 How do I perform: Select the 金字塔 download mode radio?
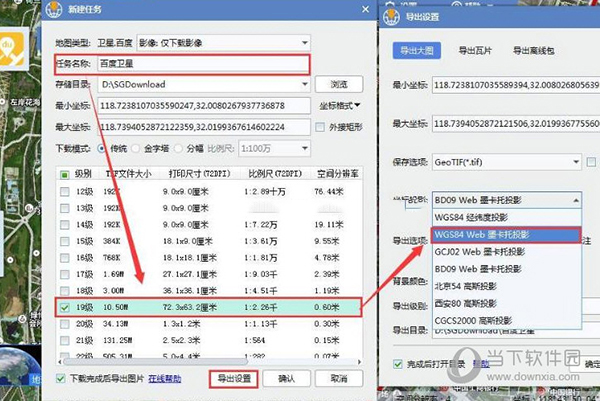(x=135, y=148)
